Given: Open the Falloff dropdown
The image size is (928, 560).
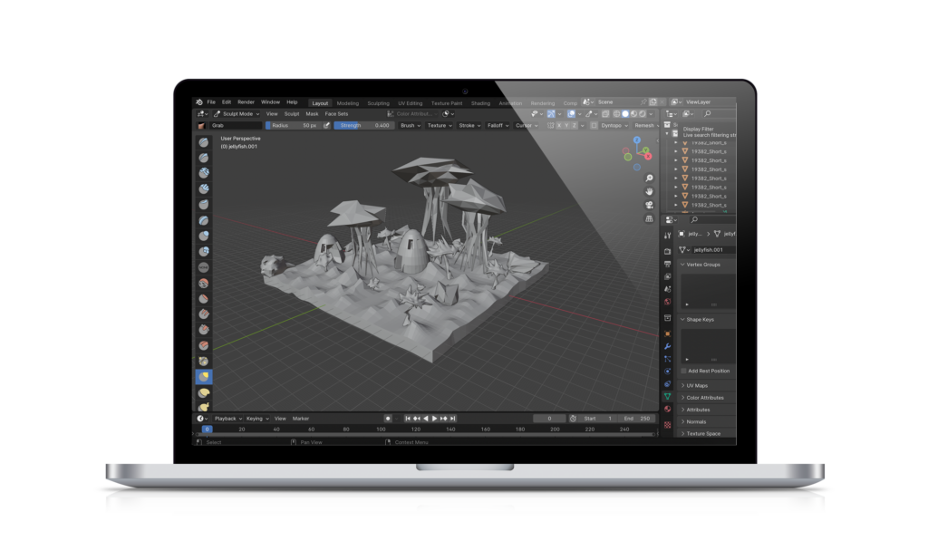Looking at the screenshot, I should click(498, 125).
